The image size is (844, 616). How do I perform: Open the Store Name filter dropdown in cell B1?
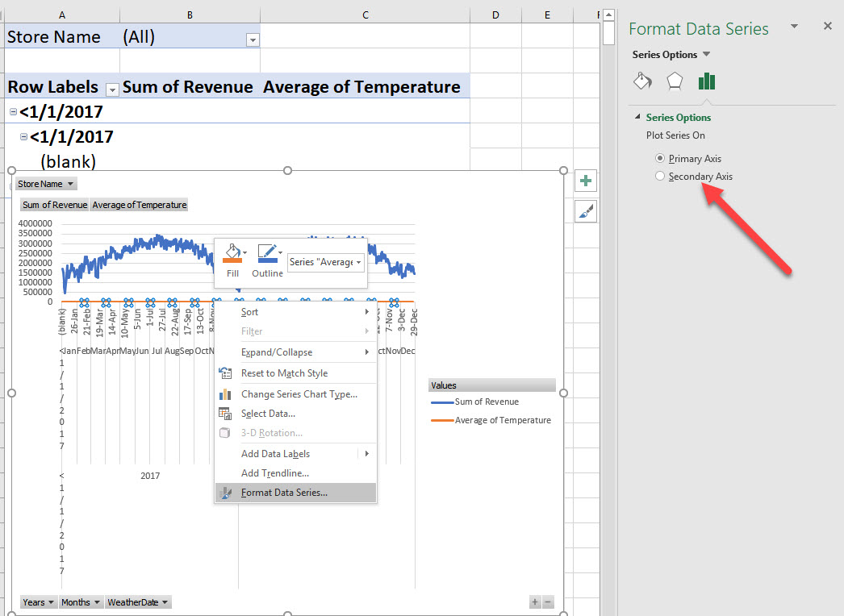point(253,40)
